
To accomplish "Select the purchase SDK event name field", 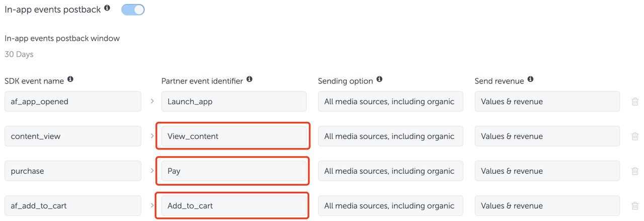I will 73,171.
